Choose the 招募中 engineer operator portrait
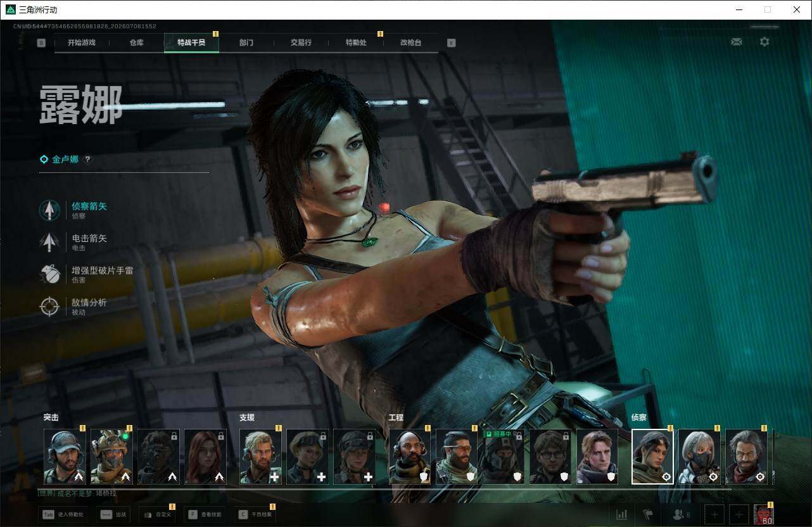This screenshot has width=812, height=527. [503, 457]
